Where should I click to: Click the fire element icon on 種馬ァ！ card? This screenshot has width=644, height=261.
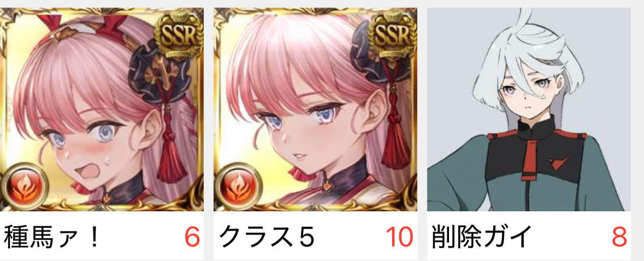25,186
